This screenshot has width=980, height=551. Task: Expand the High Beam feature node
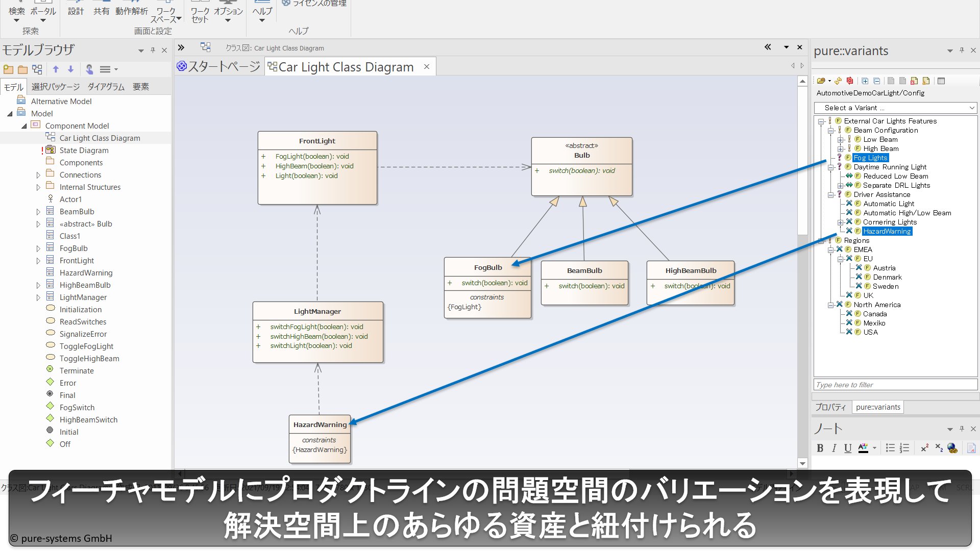click(840, 149)
